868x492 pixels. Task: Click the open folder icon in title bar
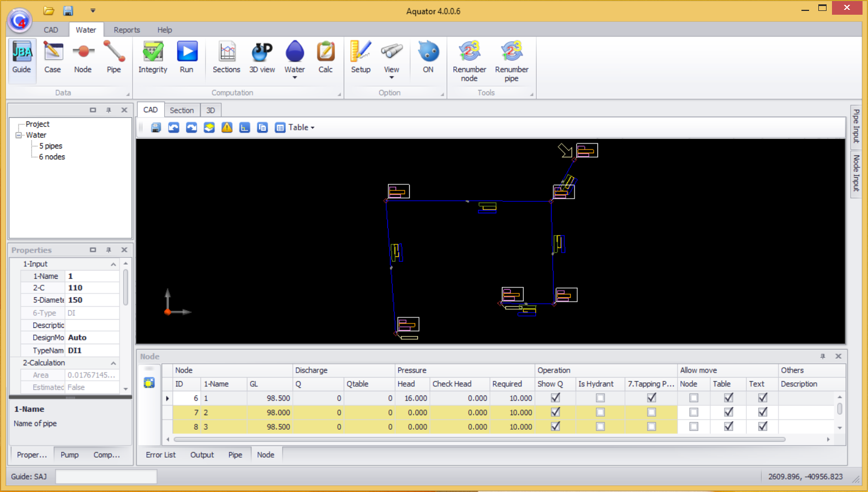click(x=49, y=10)
